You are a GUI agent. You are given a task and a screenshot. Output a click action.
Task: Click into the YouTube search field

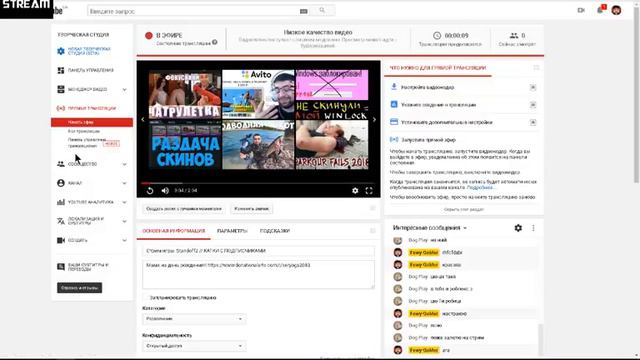click(x=193, y=11)
